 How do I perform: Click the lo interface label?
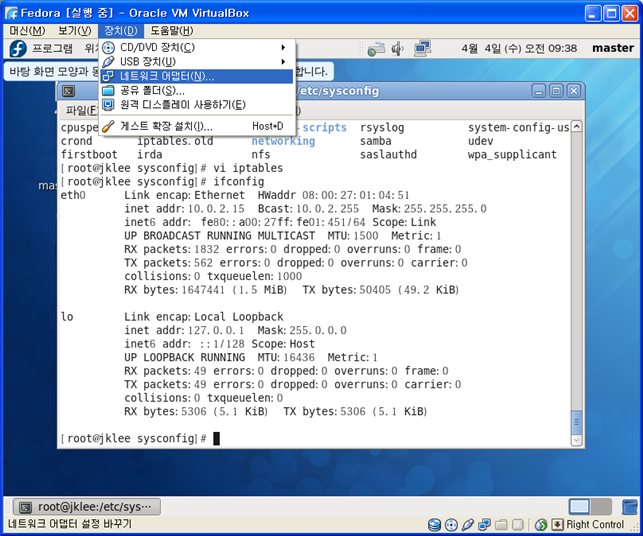pos(67,317)
